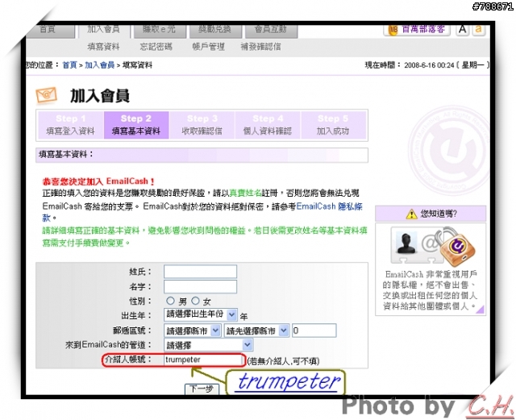Click the Step 2 填寫基本資料 step
The width and height of the screenshot is (516, 420).
pyautogui.click(x=136, y=125)
